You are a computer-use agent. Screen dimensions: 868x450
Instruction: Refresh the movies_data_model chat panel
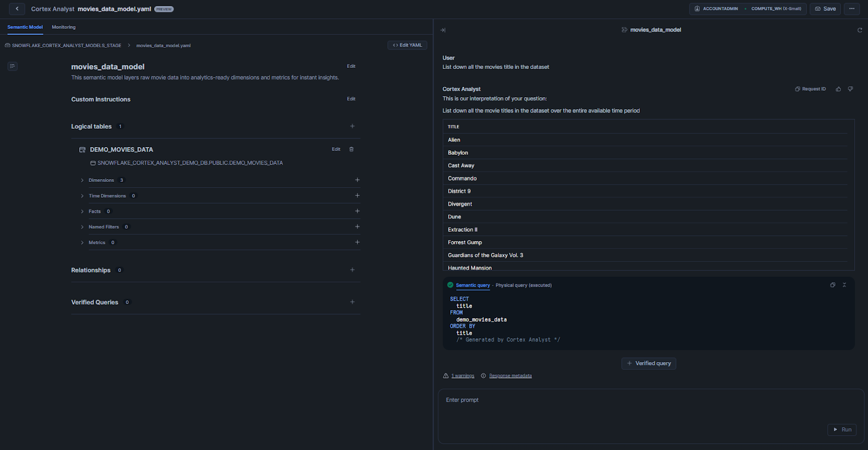point(859,30)
